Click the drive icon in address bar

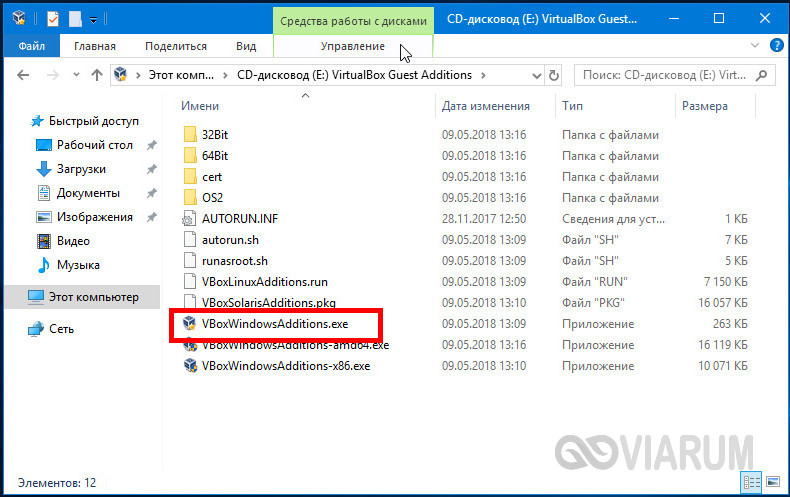coord(120,75)
